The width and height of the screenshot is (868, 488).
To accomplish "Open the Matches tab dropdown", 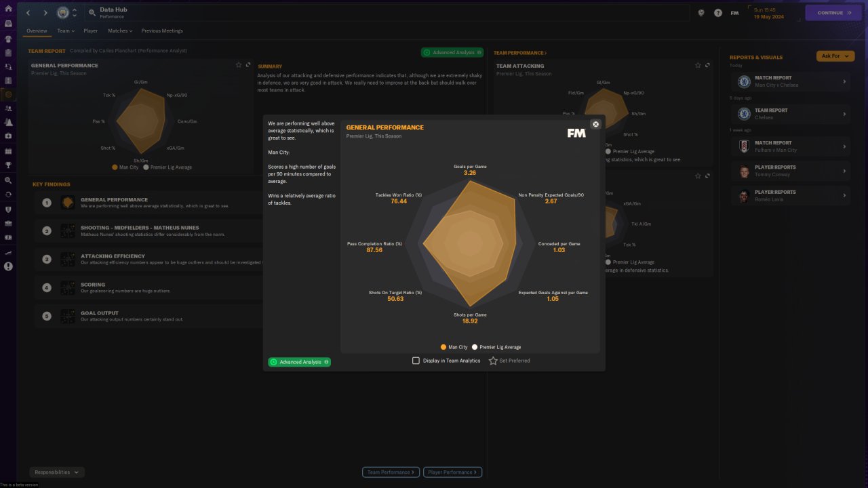I will click(119, 30).
